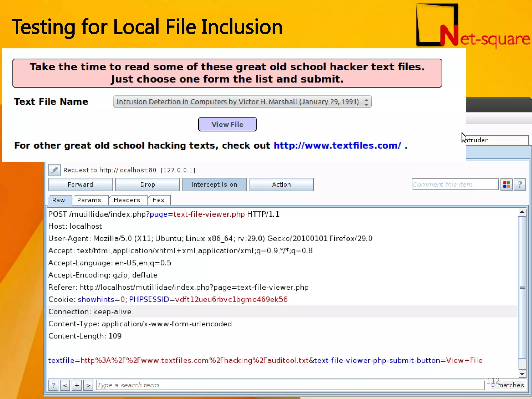Click the Host: localhost header line
This screenshot has width=532, height=399.
coord(75,226)
